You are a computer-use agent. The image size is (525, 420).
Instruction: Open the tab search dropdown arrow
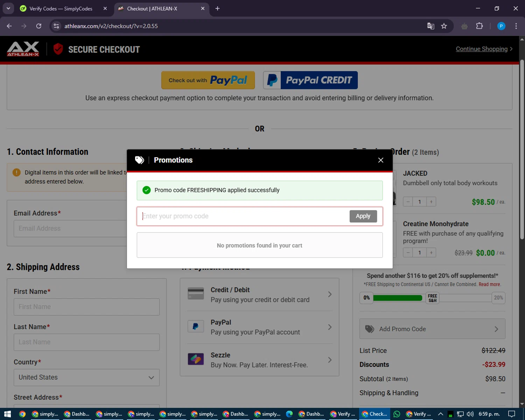tap(8, 8)
